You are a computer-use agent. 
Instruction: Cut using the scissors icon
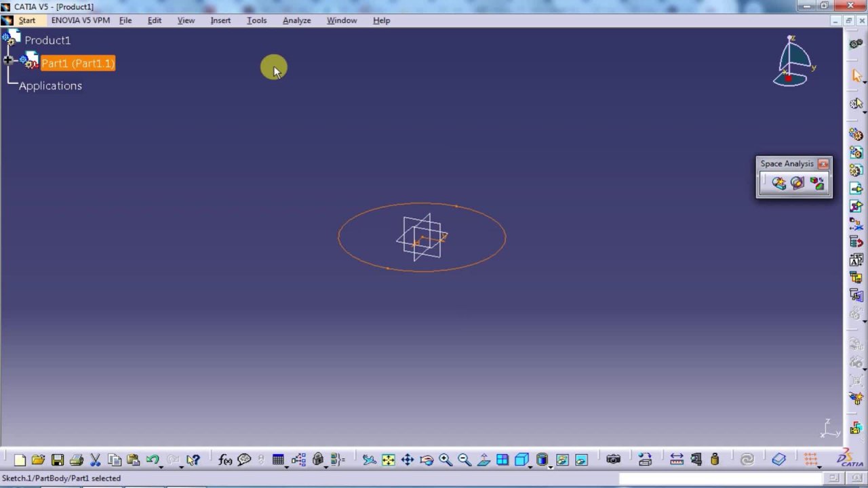click(x=96, y=460)
